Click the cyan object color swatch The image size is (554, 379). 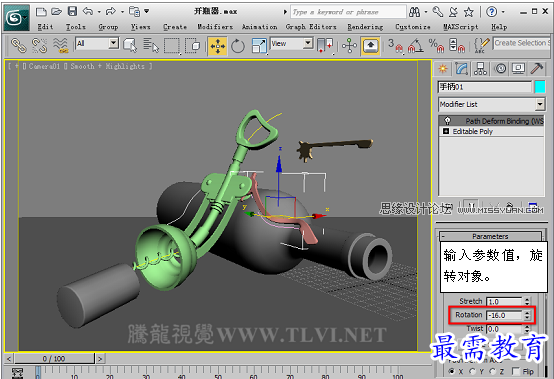[540, 87]
